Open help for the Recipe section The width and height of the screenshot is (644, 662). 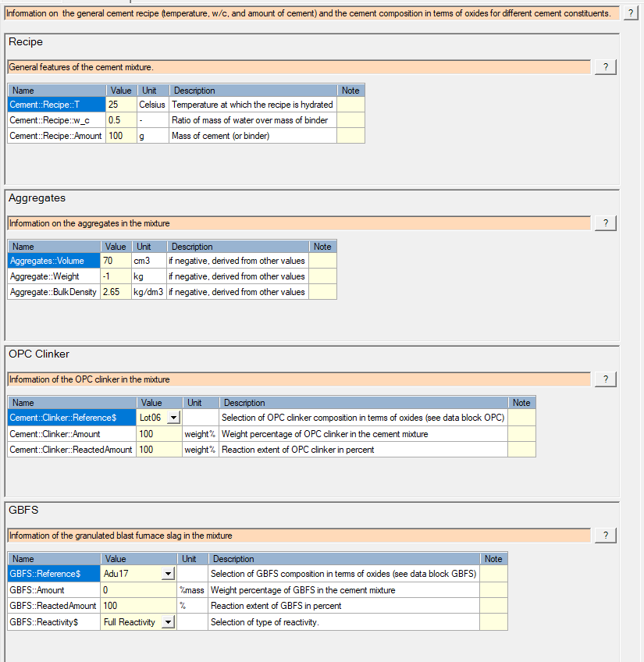pyautogui.click(x=605, y=67)
